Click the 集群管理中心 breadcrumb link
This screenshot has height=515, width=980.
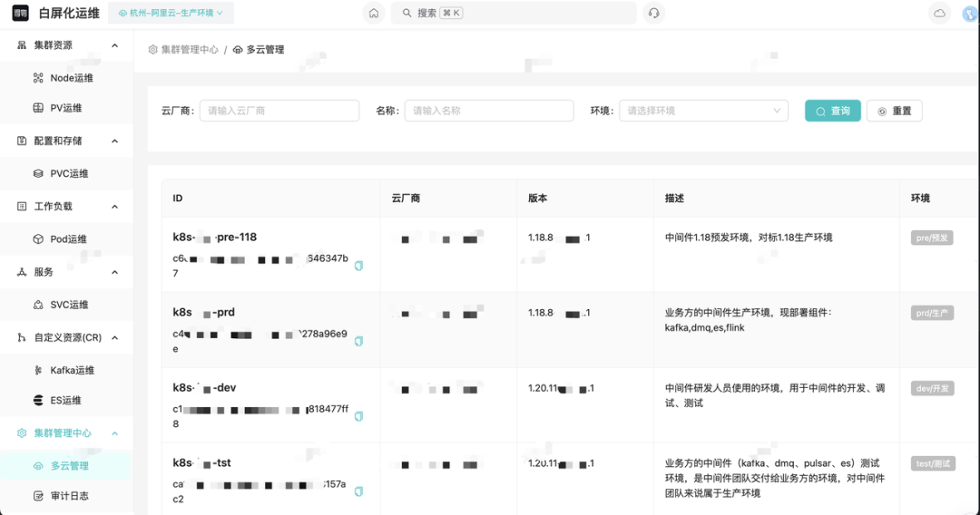189,50
